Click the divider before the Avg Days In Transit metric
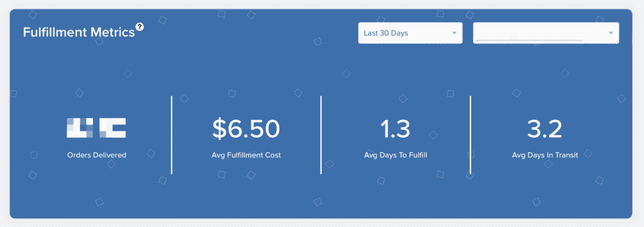 (470, 135)
